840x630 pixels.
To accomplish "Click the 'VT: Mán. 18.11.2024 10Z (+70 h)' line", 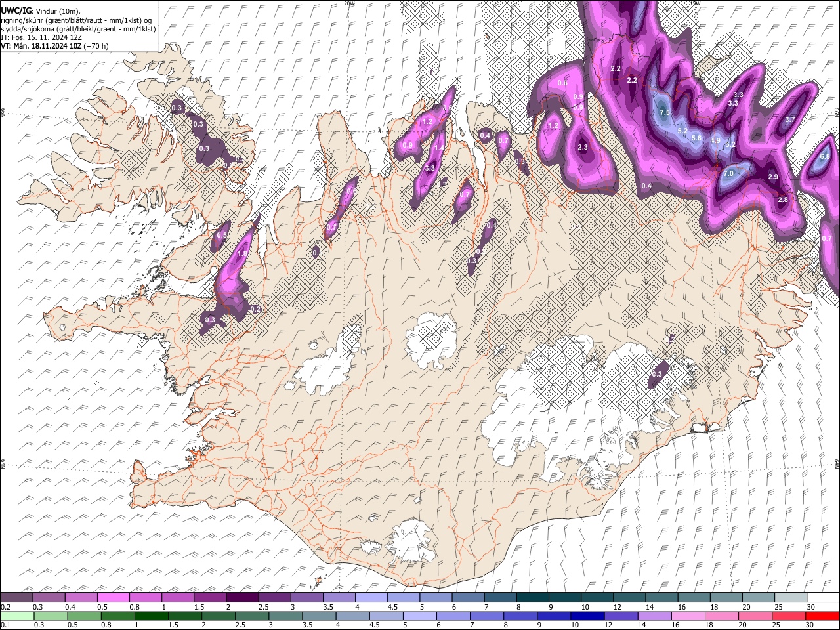I will pyautogui.click(x=54, y=46).
